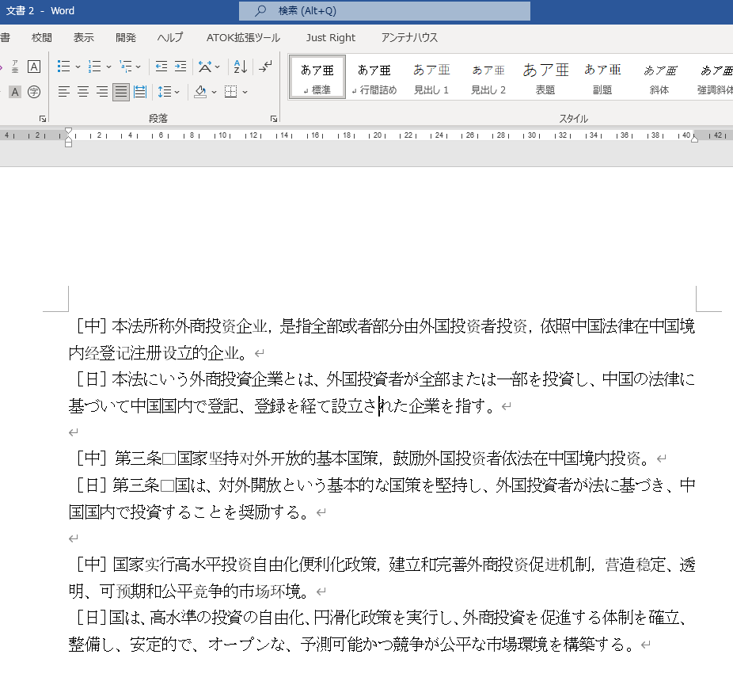This screenshot has height=700, width=733.
Task: Apply a numbered list to the paragraph
Action: (x=94, y=67)
